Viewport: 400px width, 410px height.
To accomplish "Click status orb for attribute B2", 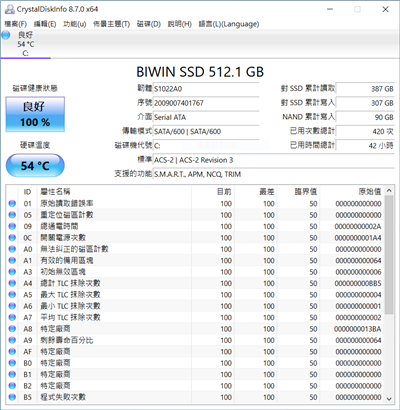I will pyautogui.click(x=12, y=386).
